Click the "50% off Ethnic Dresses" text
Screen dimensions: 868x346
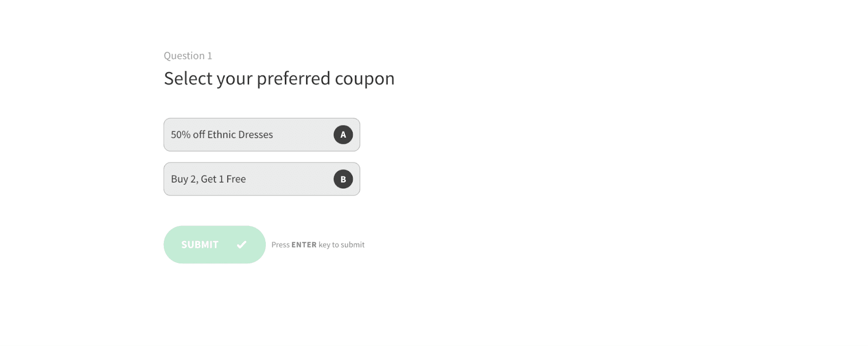tap(222, 135)
